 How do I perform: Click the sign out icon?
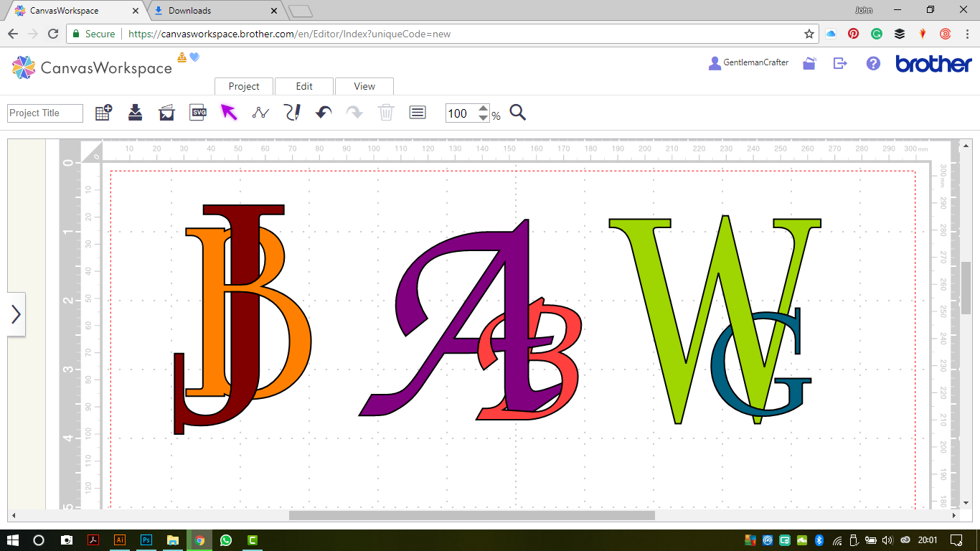[x=840, y=63]
